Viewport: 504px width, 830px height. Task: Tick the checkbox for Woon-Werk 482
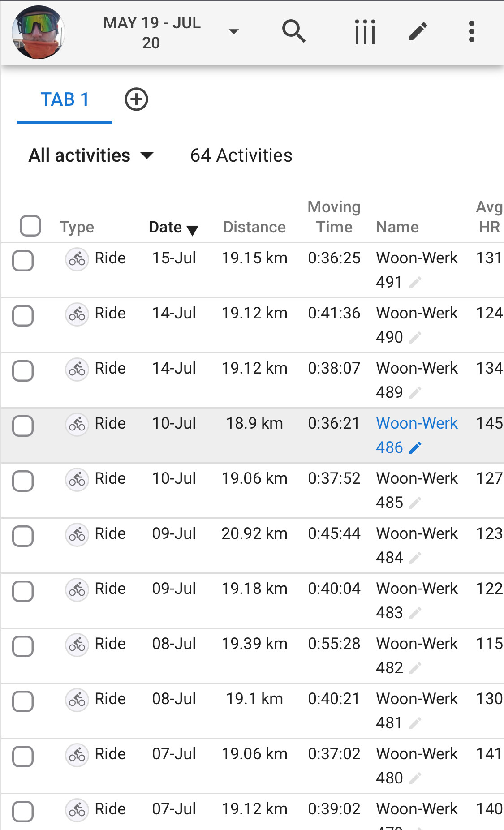[23, 646]
